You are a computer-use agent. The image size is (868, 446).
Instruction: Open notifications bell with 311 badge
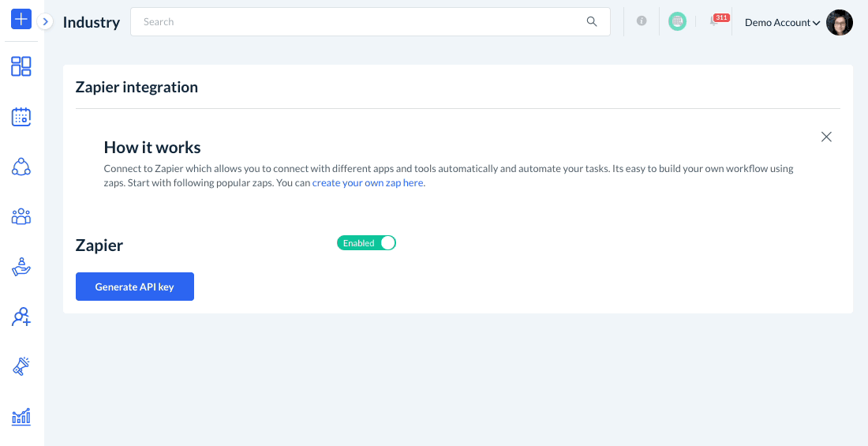719,21
